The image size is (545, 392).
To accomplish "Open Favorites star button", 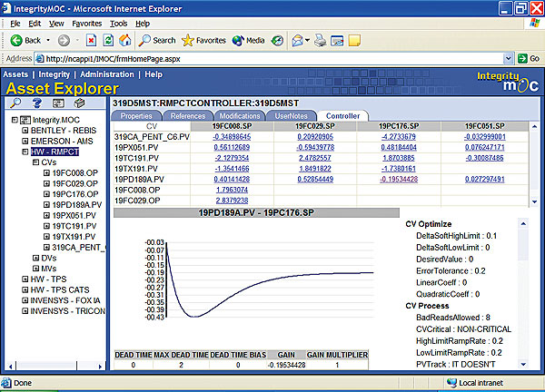I will pyautogui.click(x=203, y=41).
